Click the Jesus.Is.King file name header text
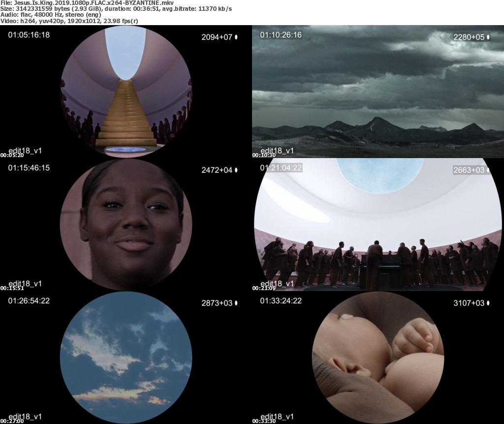 (90, 2)
